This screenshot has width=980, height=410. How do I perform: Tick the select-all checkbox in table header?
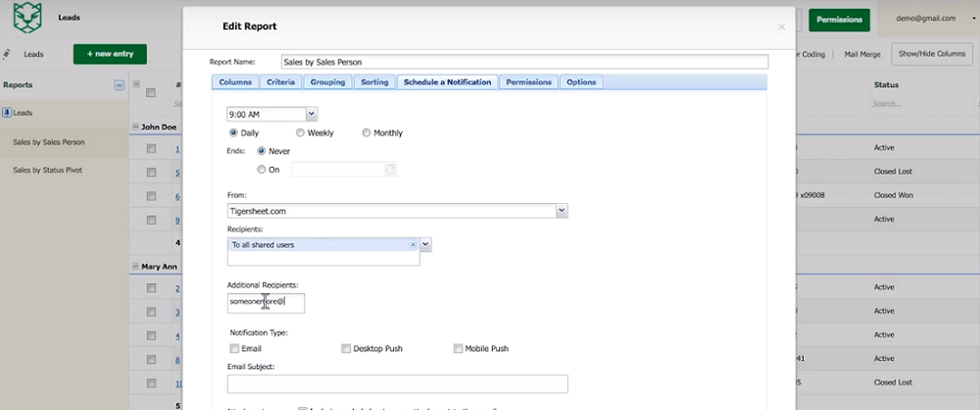coord(150,92)
